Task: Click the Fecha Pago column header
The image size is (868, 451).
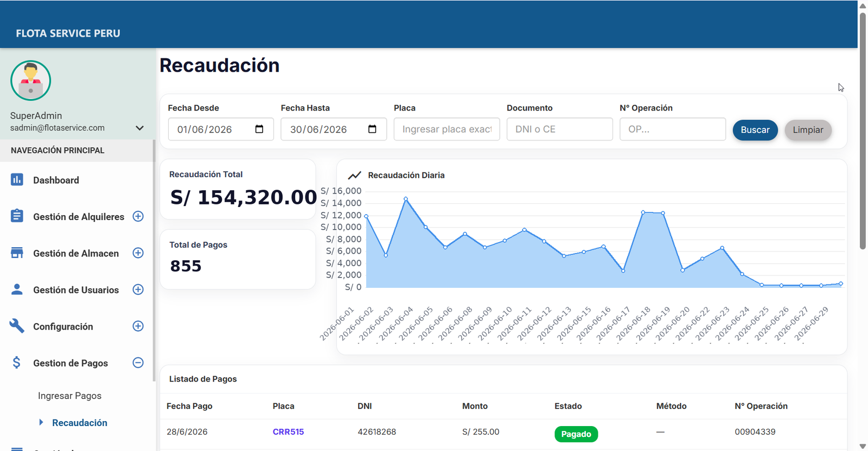Action: tap(189, 406)
